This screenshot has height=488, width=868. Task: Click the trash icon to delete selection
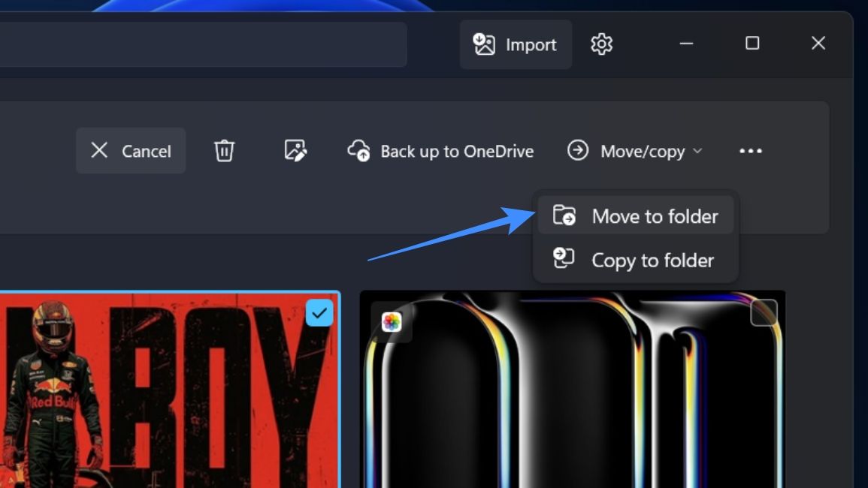tap(224, 151)
